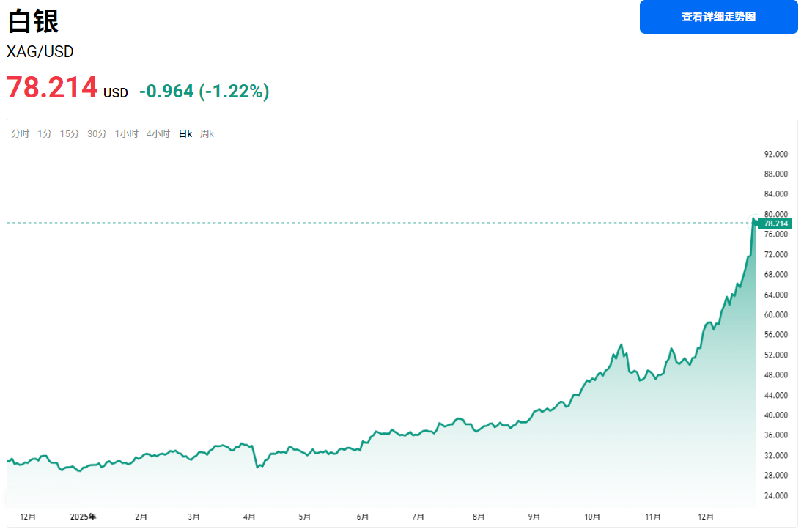
Task: Click the large red price 78.214
Action: (x=51, y=87)
